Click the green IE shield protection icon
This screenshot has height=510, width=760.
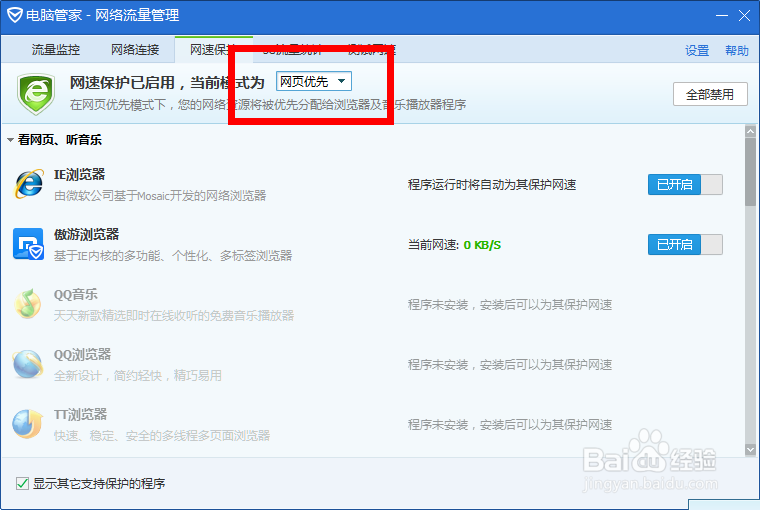coord(36,94)
